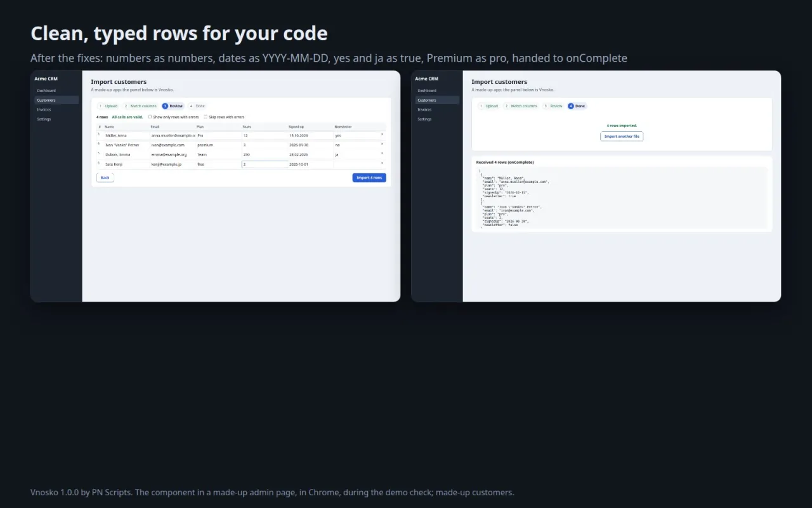This screenshot has height=508, width=812.
Task: Go to Match columns step in the Done screen
Action: pyautogui.click(x=521, y=106)
